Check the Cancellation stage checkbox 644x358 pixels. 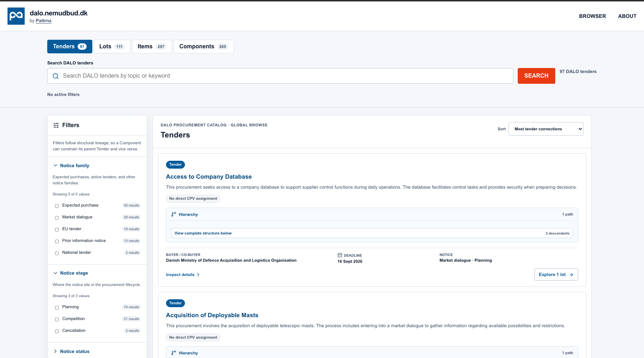[x=57, y=331]
